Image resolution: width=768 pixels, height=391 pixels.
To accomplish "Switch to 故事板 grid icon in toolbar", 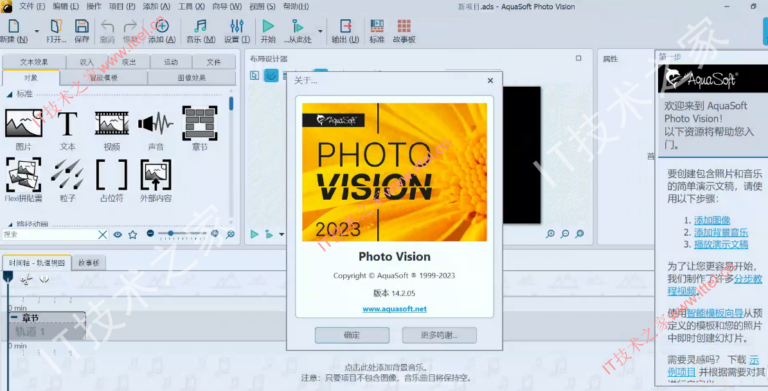I will coord(404,26).
